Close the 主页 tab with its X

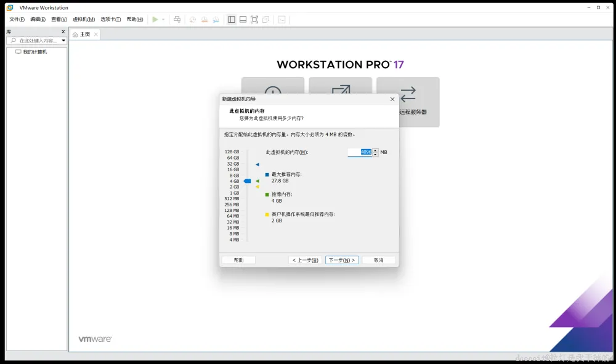[96, 34]
